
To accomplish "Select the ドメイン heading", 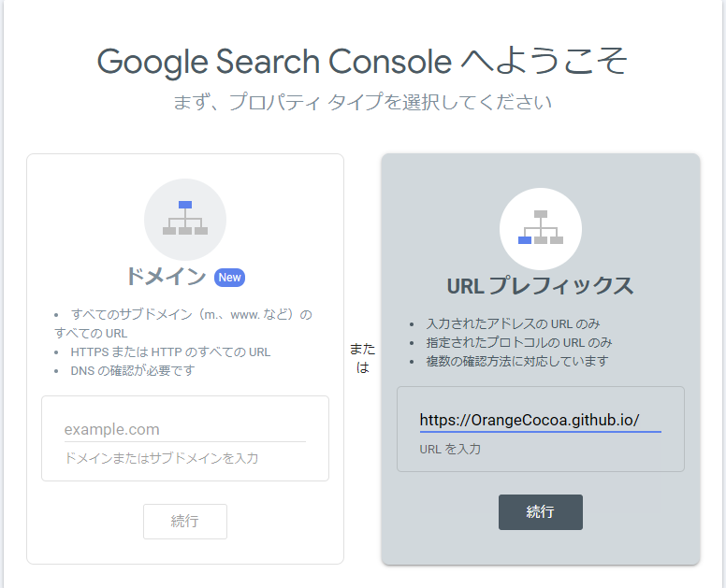I will coord(166,277).
